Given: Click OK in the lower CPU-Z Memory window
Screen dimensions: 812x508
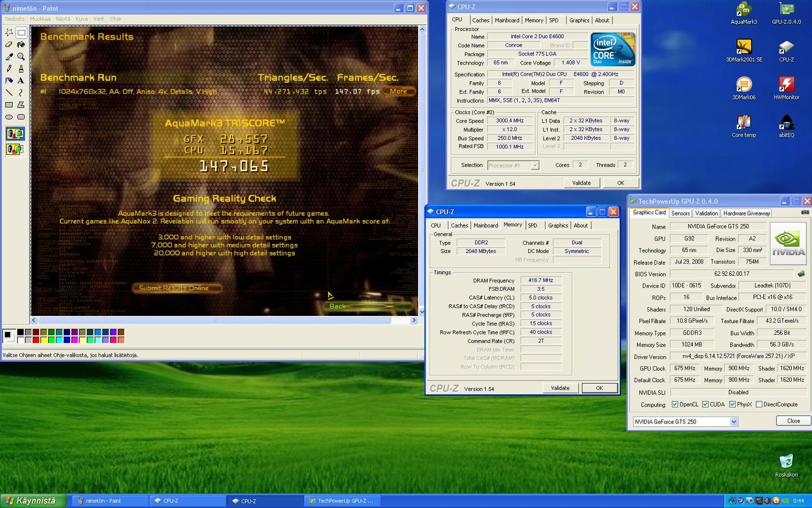Looking at the screenshot, I should tap(599, 388).
